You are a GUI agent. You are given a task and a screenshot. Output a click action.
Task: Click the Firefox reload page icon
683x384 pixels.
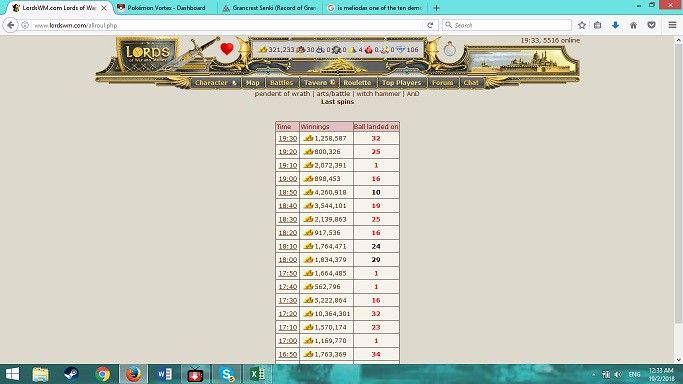(x=430, y=25)
